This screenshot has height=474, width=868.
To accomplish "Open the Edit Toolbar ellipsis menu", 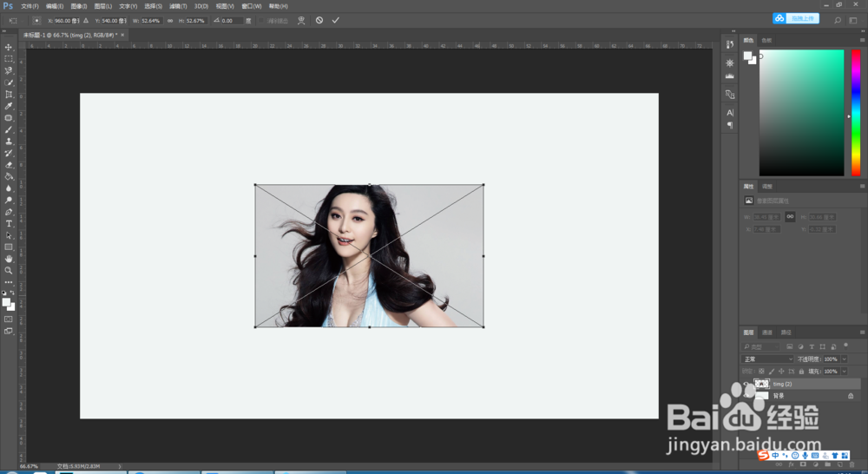I will click(9, 282).
